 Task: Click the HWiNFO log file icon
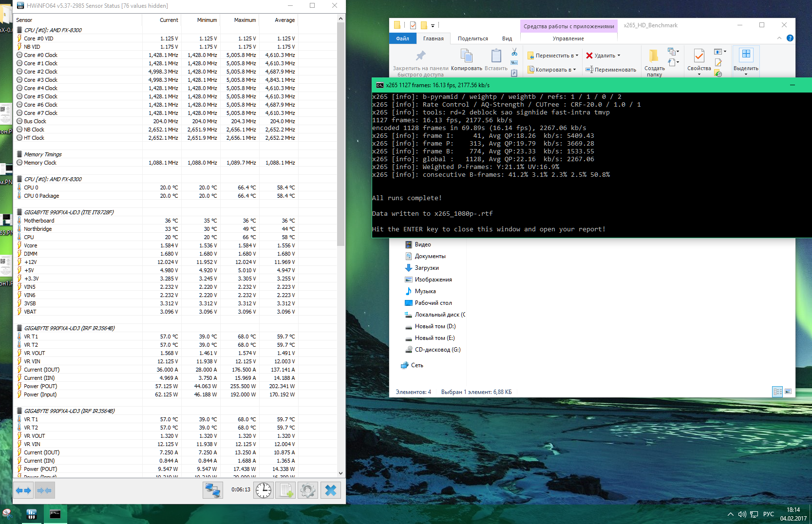click(x=285, y=490)
